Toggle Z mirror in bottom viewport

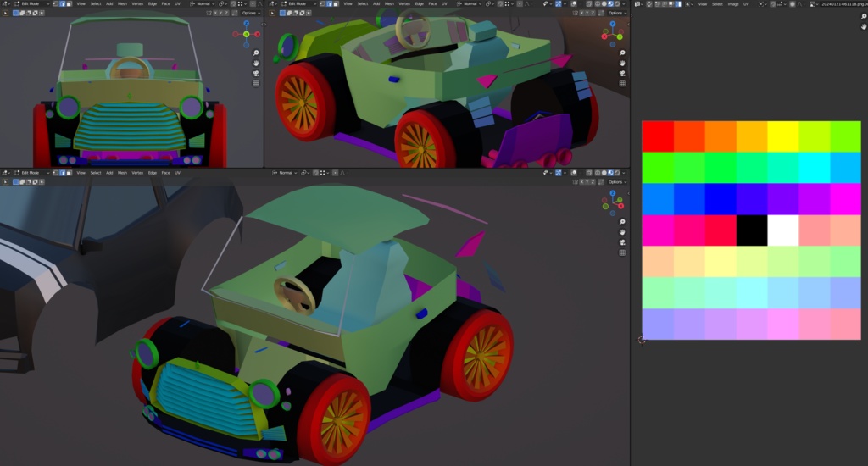coord(593,181)
